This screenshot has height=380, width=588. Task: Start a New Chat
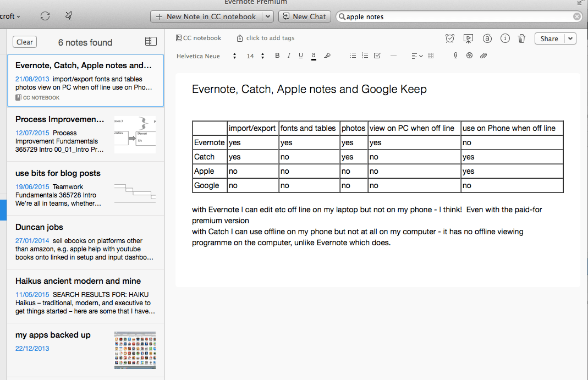click(x=305, y=16)
